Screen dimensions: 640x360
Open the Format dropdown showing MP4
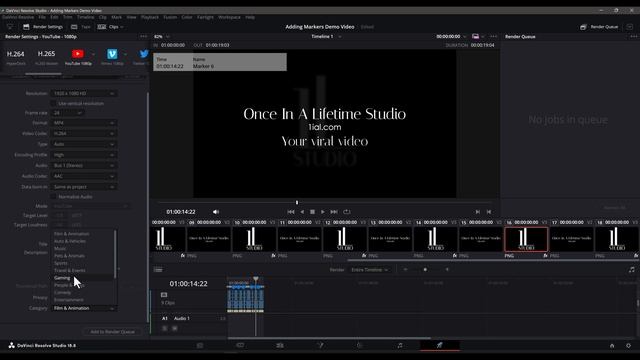pyautogui.click(x=84, y=123)
